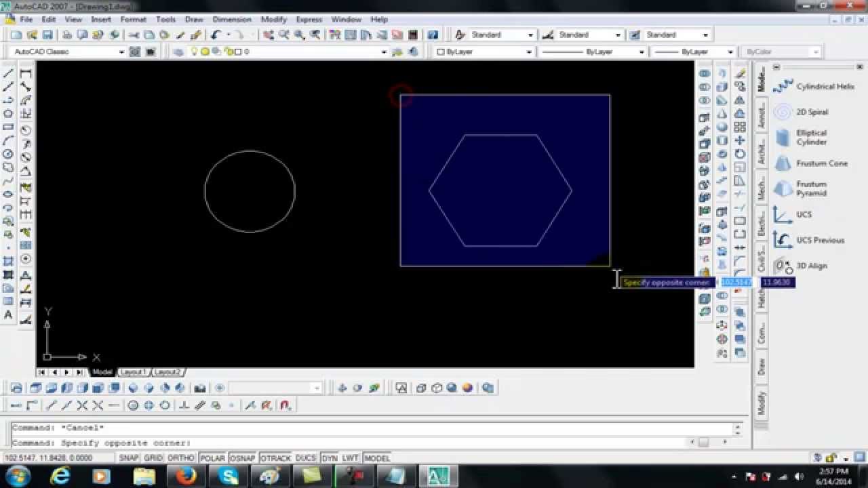This screenshot has width=868, height=488.
Task: Click the Plot (print) icon
Action: [67, 35]
